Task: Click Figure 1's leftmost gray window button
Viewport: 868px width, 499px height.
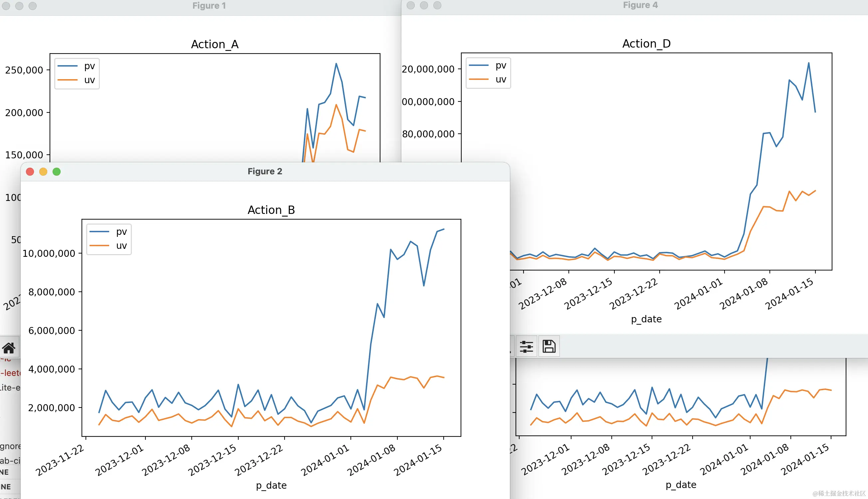Action: tap(6, 6)
